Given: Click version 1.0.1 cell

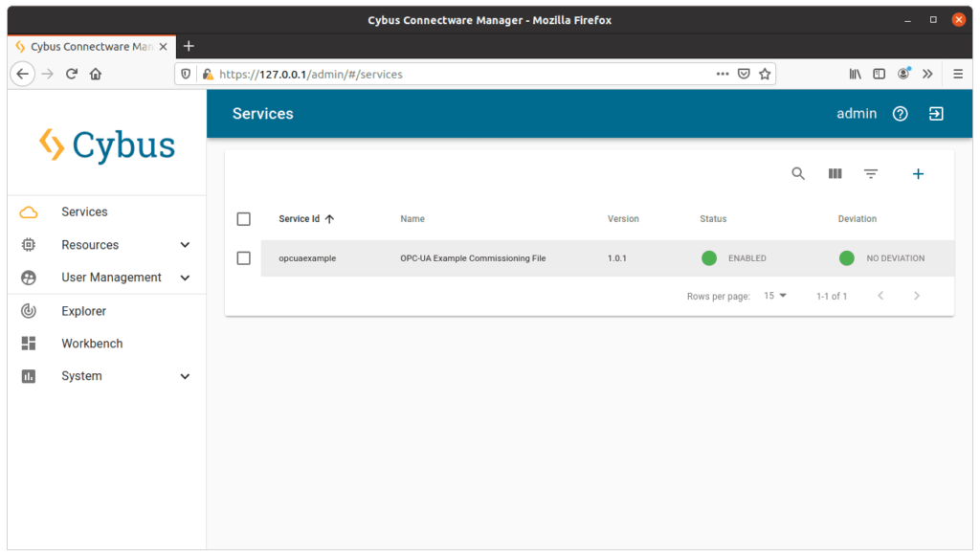Looking at the screenshot, I should pos(617,258).
